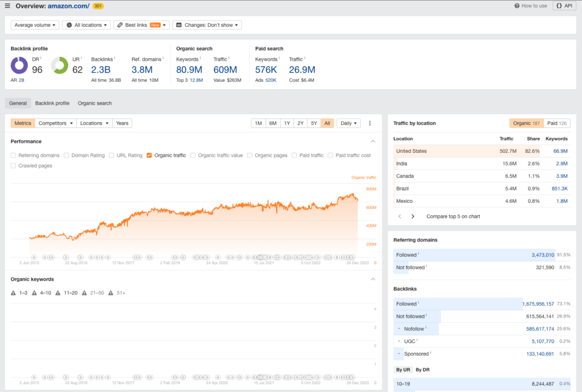
Task: Select Years chart tab
Action: [122, 123]
